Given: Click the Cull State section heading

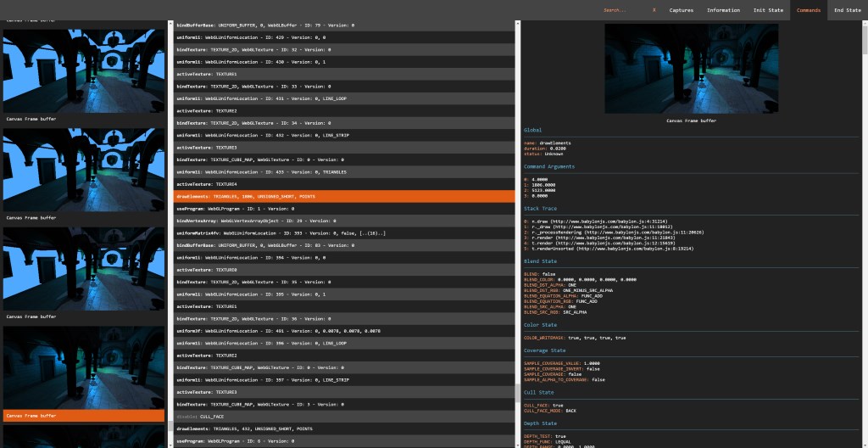Looking at the screenshot, I should (538, 393).
